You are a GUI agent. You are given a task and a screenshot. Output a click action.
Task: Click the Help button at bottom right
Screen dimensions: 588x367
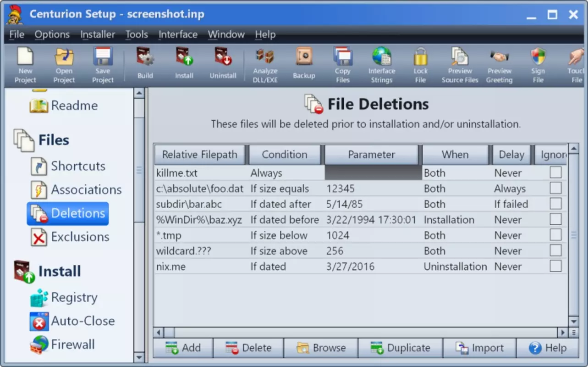(548, 348)
